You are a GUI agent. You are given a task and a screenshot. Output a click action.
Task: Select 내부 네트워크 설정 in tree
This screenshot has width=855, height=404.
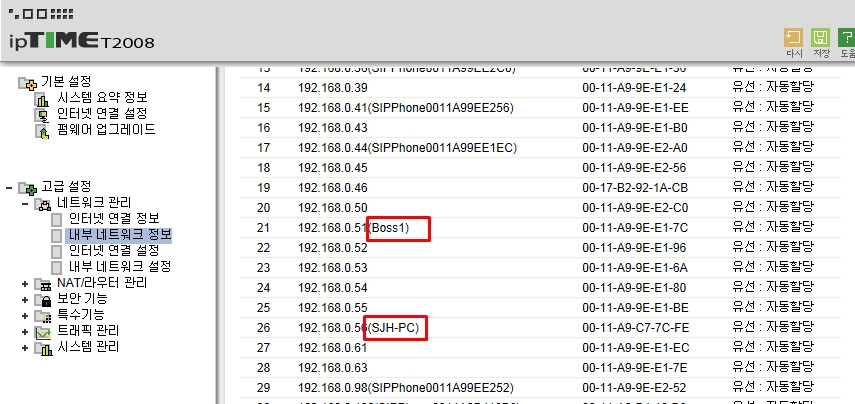[120, 267]
